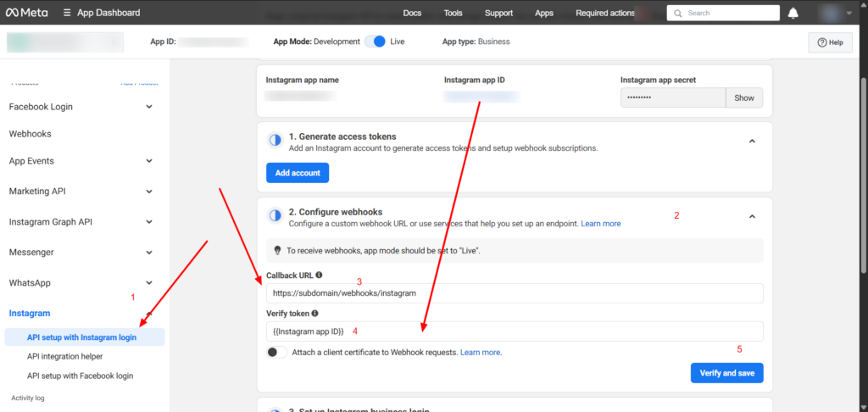Expand App Events in sidebar
868x412 pixels.
click(x=149, y=161)
